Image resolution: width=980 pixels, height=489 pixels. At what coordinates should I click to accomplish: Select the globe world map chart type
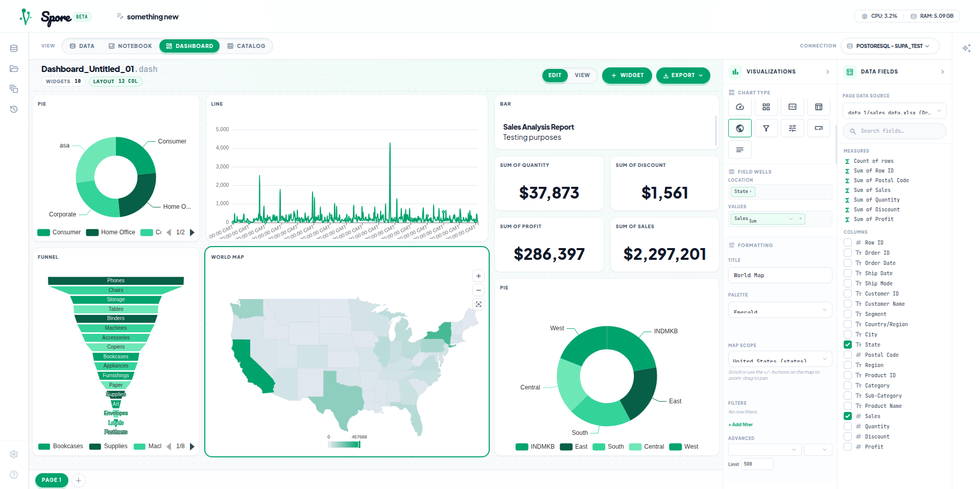pos(739,128)
